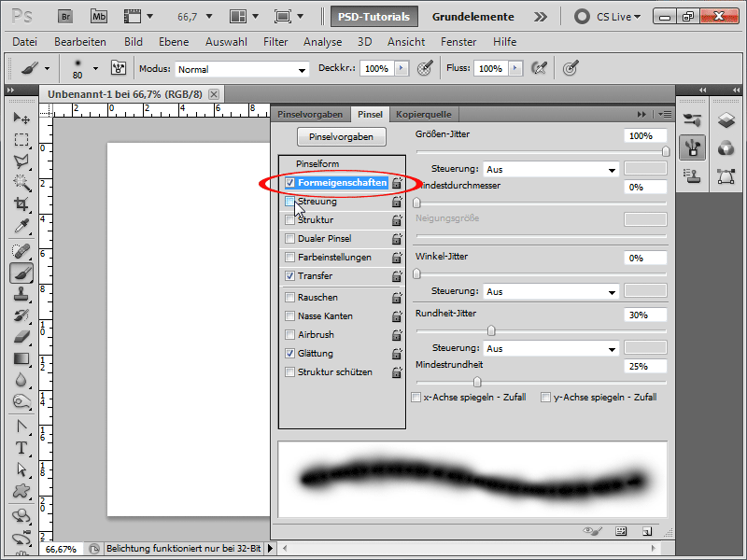This screenshot has height=560, width=747.
Task: Select the Crop tool
Action: click(x=21, y=203)
